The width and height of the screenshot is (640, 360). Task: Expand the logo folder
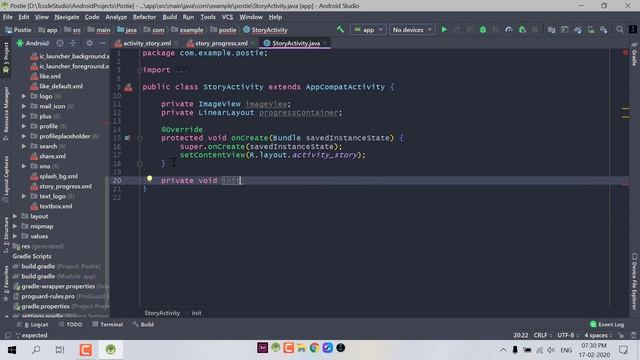pyautogui.click(x=24, y=96)
